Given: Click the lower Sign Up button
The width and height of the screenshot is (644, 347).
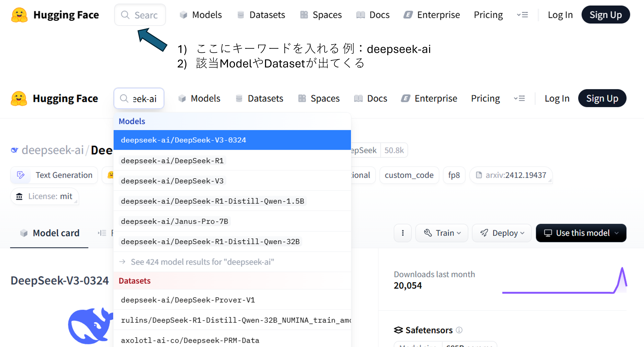Looking at the screenshot, I should pos(602,98).
